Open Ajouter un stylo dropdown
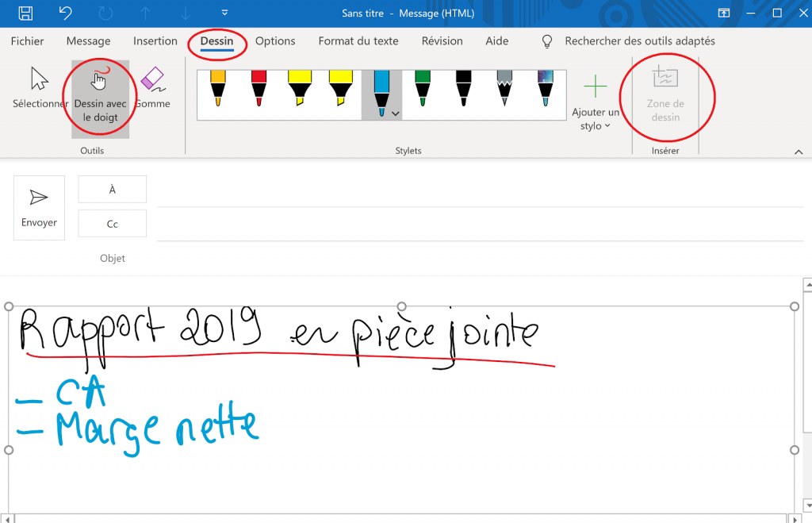Image resolution: width=812 pixels, height=523 pixels. (596, 103)
